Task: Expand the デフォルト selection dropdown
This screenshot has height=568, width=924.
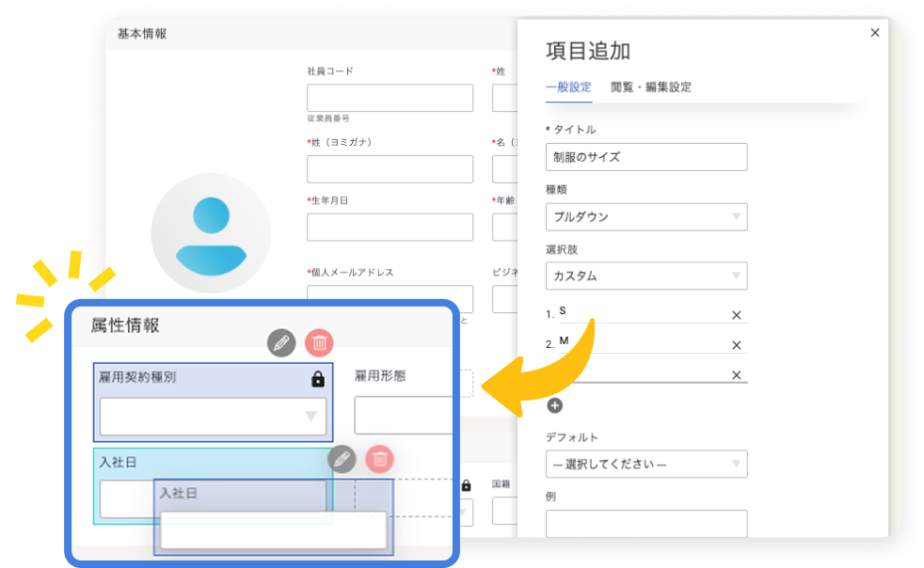Action: pos(646,465)
